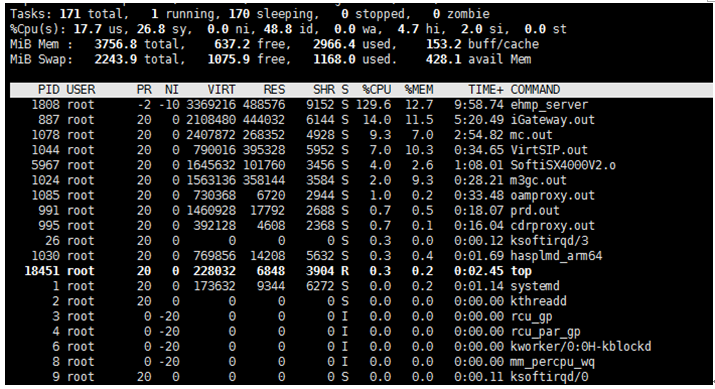Select the ksoftirqd/0 command text
Viewport: 715px width, 389px height.
[x=549, y=377]
